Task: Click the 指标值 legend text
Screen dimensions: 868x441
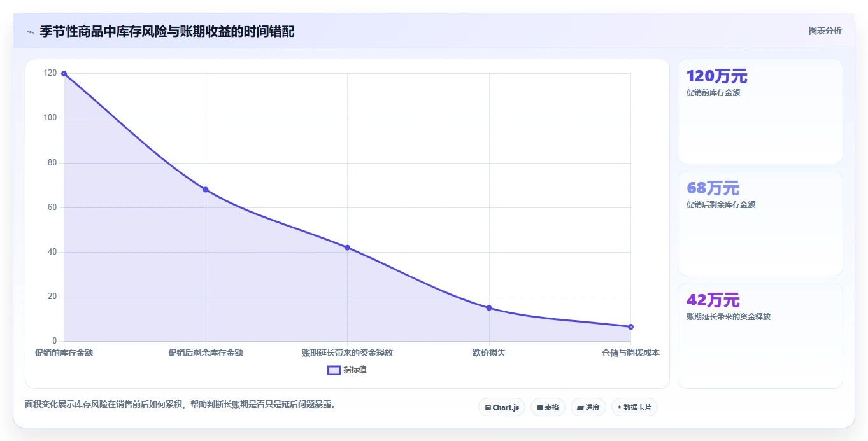Action: [355, 370]
